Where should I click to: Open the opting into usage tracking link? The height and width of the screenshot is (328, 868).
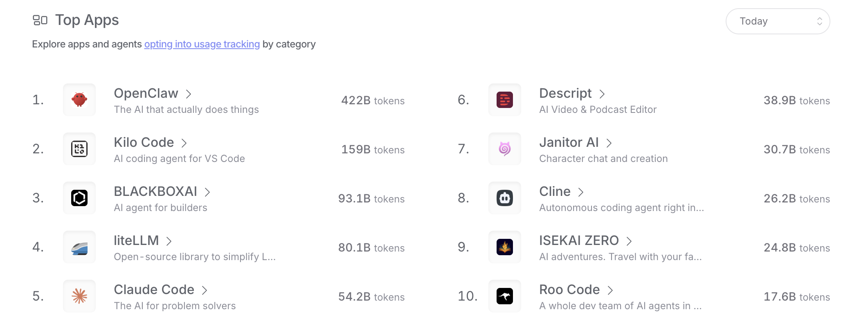coord(202,44)
